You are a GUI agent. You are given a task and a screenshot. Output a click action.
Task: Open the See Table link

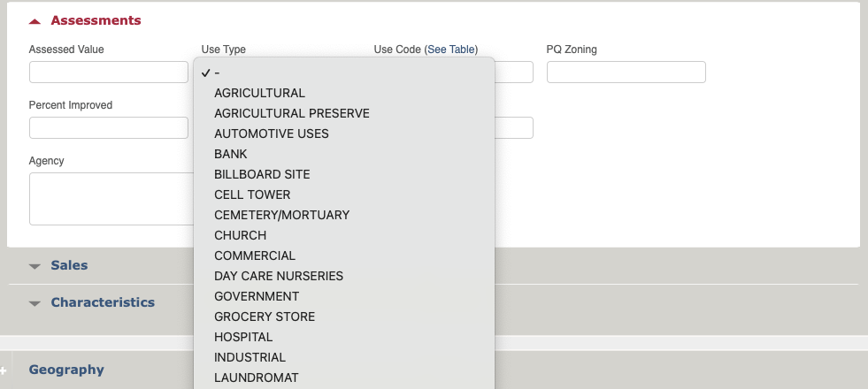(x=451, y=50)
